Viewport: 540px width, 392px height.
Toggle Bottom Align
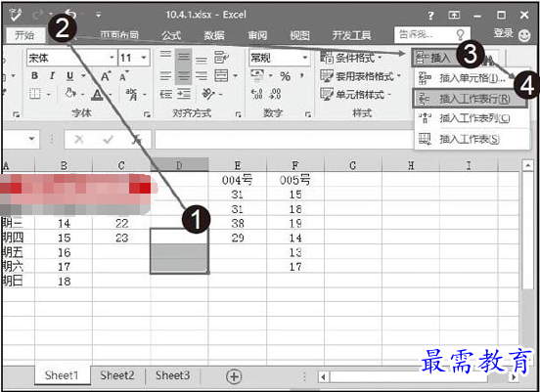tap(202, 61)
